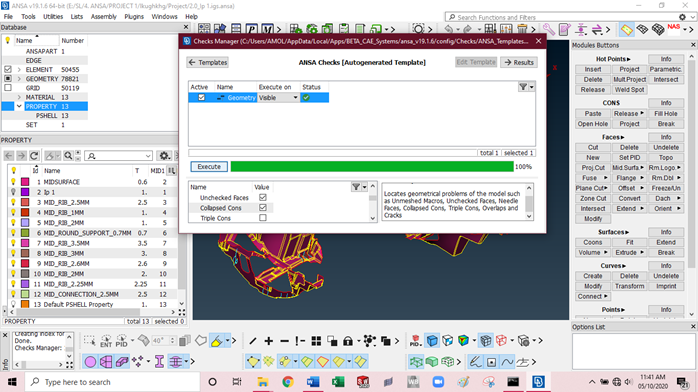
Task: Open the Plugins menu
Action: click(x=134, y=16)
